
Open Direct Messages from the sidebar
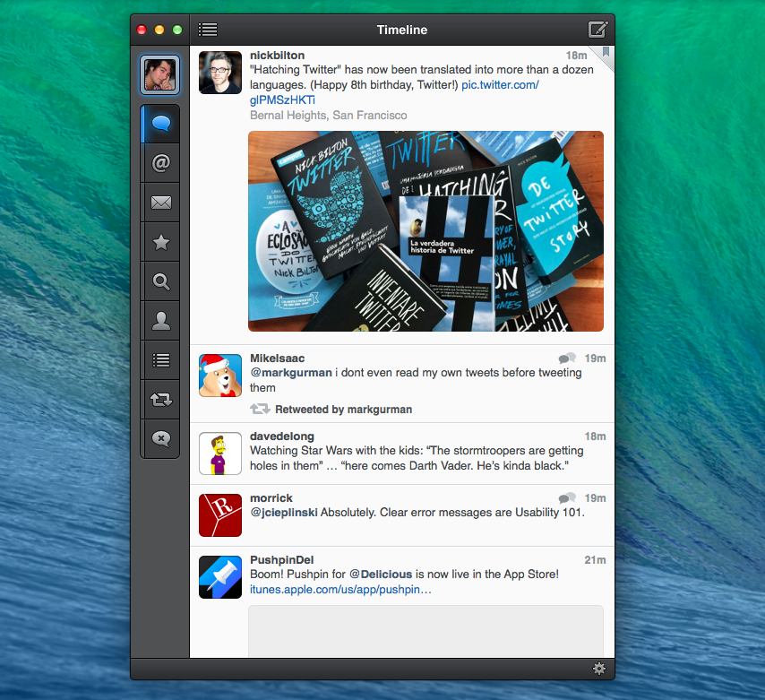(x=160, y=202)
